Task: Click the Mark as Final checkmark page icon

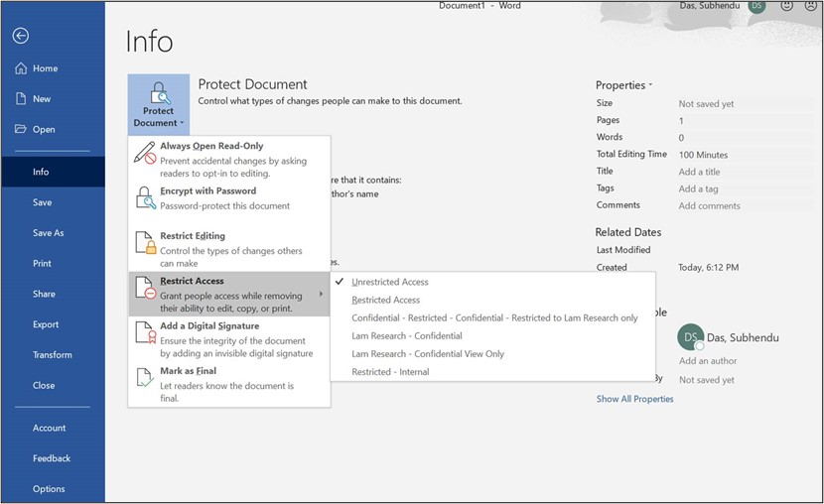Action: (145, 377)
